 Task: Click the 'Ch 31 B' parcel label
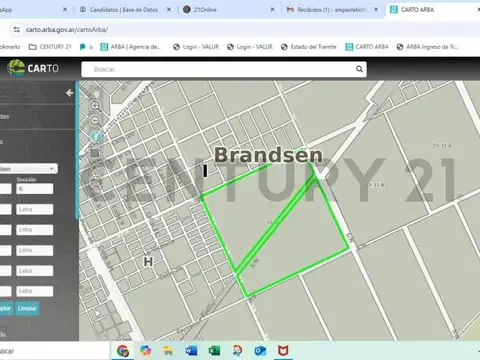pos(375,185)
